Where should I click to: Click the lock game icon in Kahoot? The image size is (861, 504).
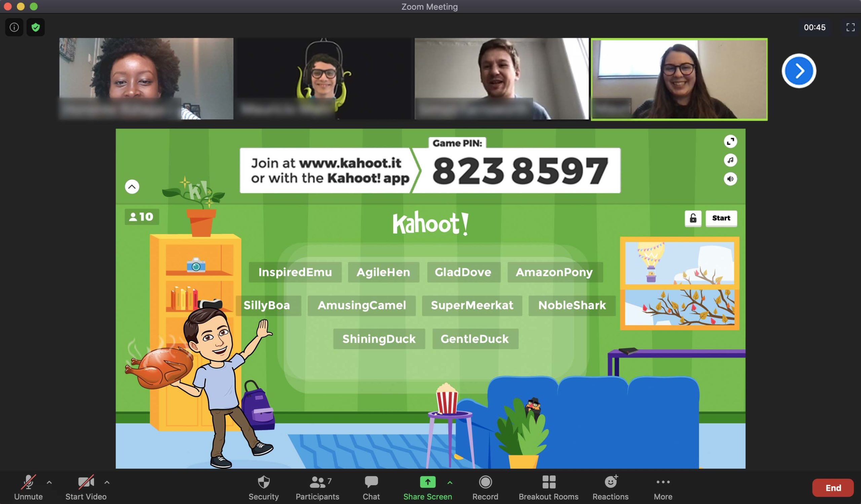click(x=693, y=218)
